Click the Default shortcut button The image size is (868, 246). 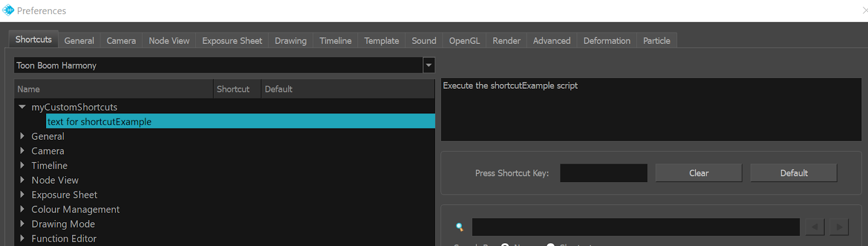coord(794,173)
